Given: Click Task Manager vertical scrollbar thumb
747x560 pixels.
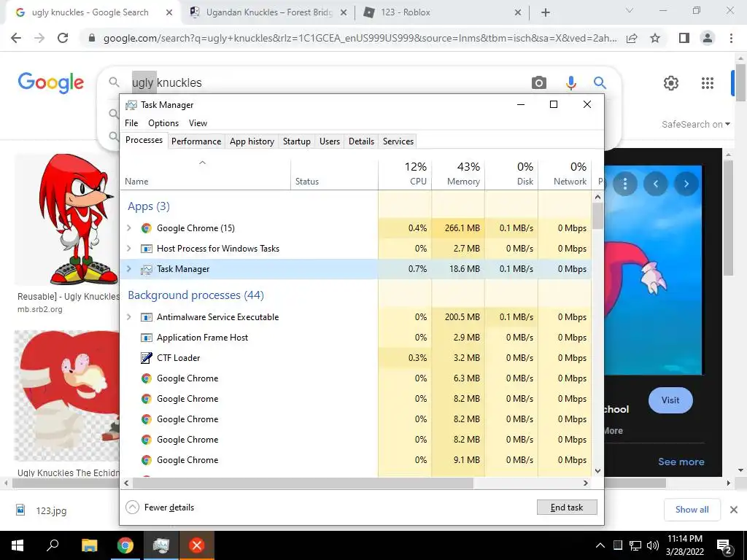Looking at the screenshot, I should click(x=598, y=216).
